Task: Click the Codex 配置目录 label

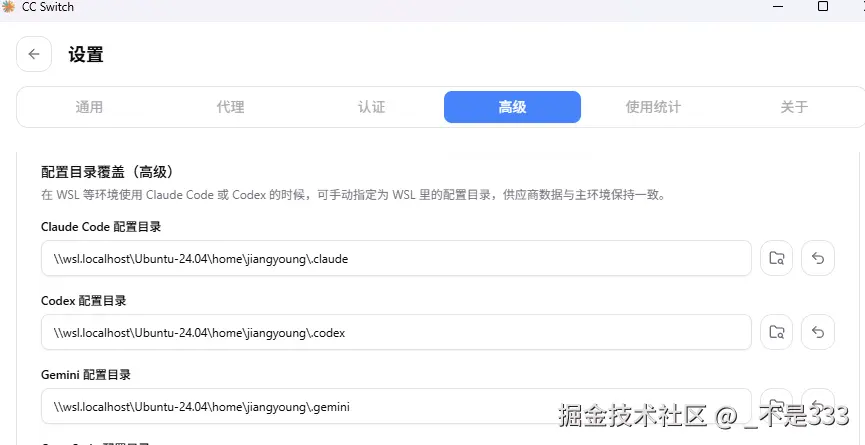Action: tap(84, 301)
